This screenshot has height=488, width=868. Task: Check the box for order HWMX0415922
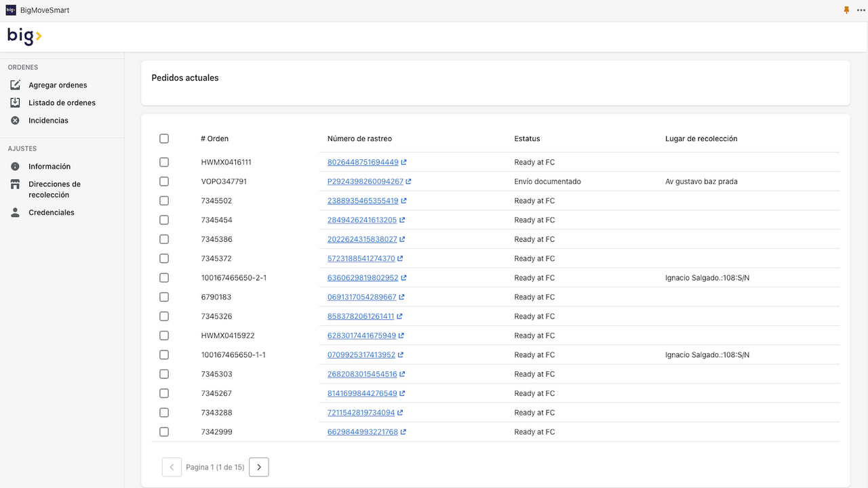pos(164,335)
